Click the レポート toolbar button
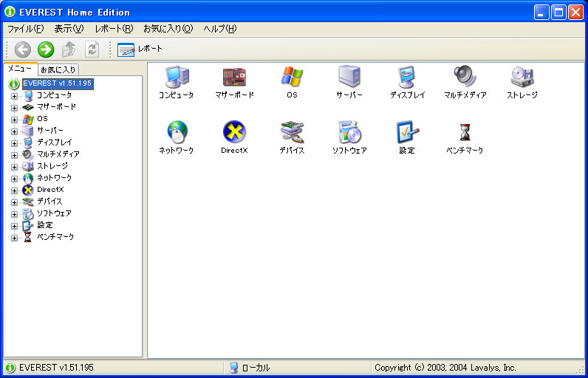 140,49
